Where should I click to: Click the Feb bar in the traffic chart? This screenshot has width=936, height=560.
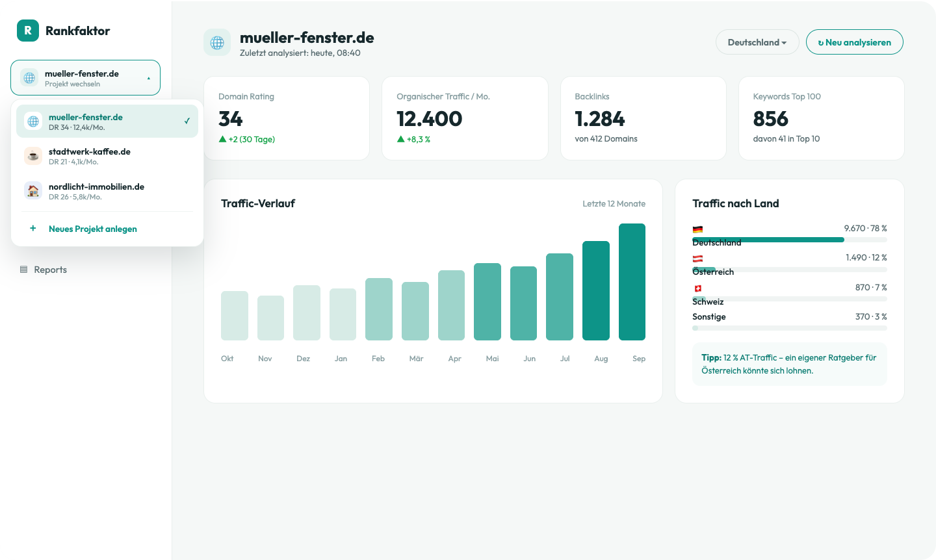pos(379,309)
